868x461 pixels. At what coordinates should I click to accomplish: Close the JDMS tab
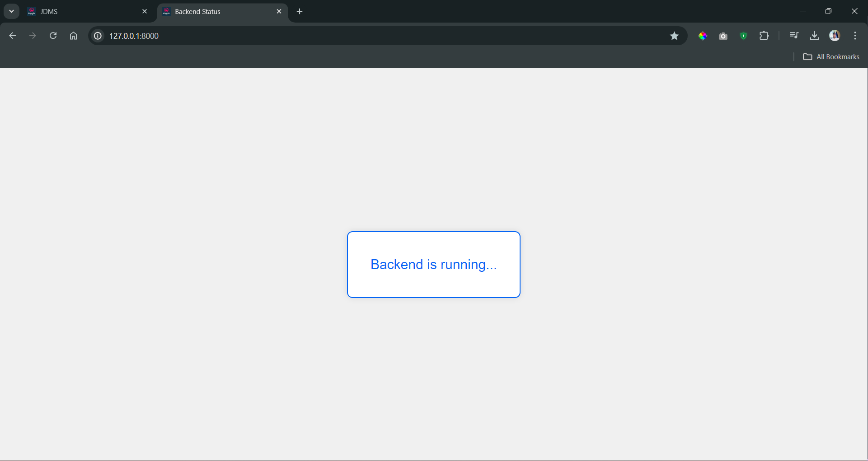click(145, 12)
